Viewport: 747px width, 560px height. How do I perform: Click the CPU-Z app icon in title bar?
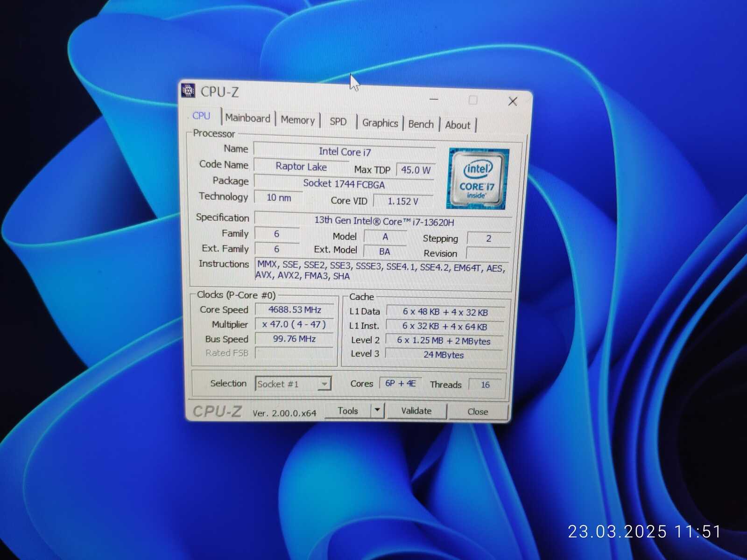tap(188, 90)
